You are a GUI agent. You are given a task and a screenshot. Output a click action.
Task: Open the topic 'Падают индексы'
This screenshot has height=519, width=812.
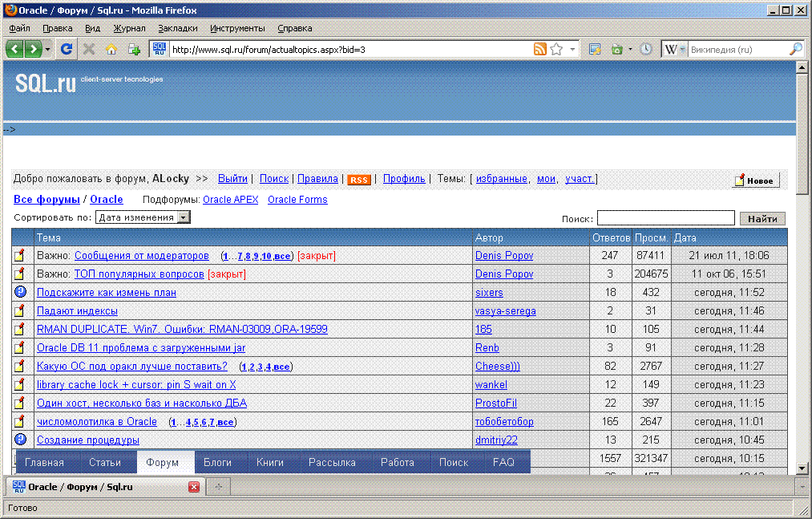coord(77,311)
